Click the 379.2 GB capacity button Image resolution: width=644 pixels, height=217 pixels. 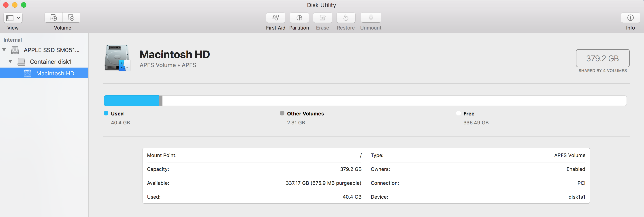click(x=603, y=58)
